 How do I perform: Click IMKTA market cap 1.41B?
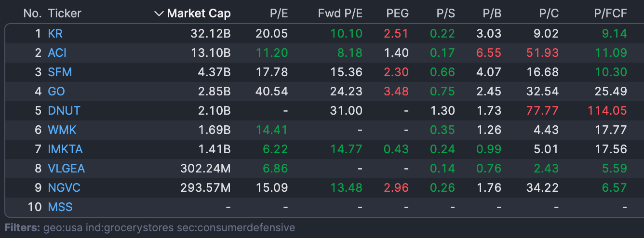pyautogui.click(x=215, y=149)
